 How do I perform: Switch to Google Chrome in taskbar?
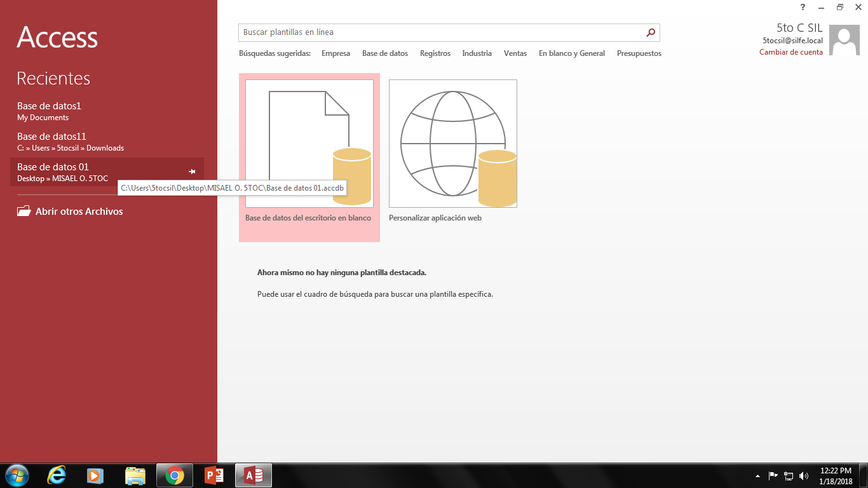pos(175,475)
